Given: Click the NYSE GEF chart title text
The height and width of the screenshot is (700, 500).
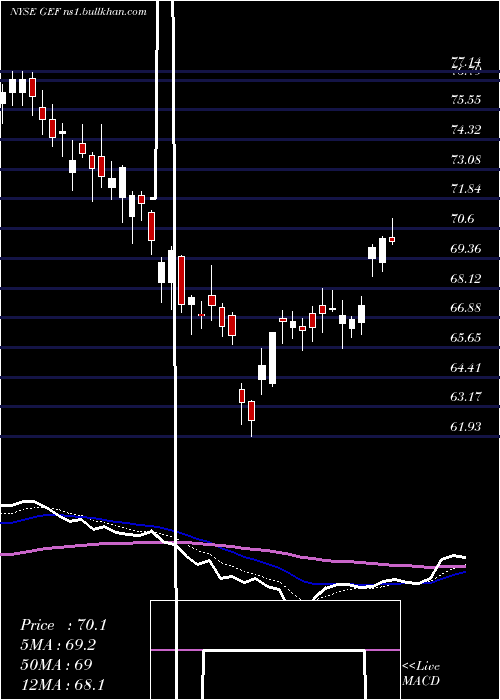Looking at the screenshot, I should (78, 12).
